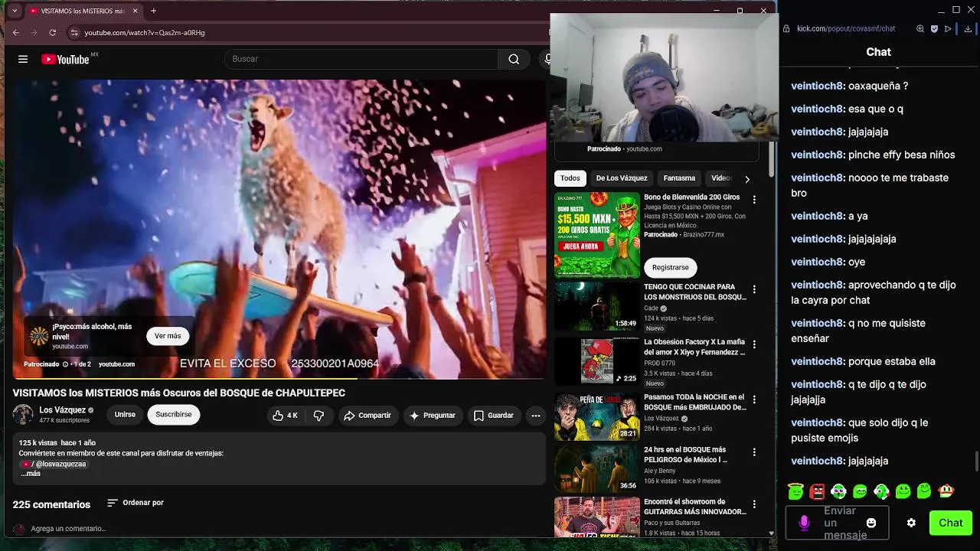Click shield icon in Kick address bar
980x551 pixels.
pos(934,29)
